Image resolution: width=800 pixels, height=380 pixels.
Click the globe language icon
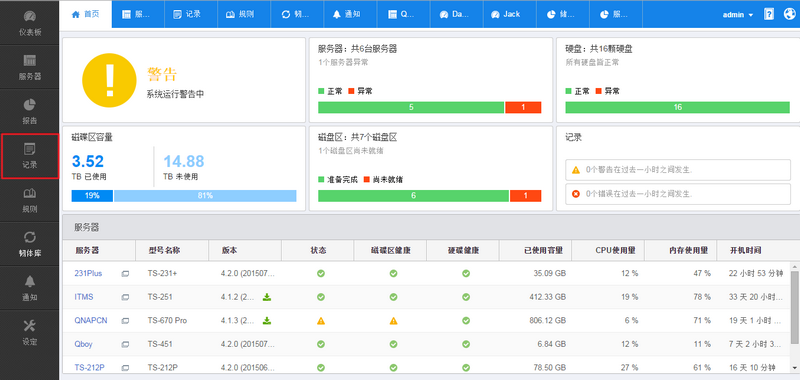click(x=790, y=14)
